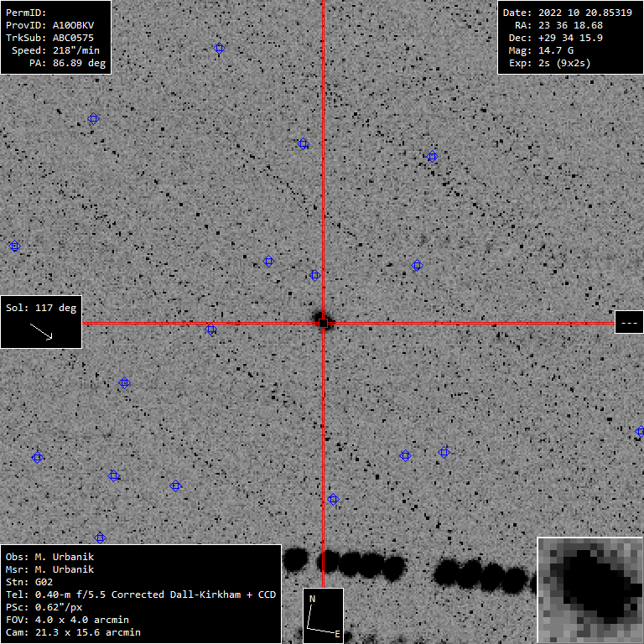The width and height of the screenshot is (644, 644).
Task: Click the red target square at crosshair center
Action: click(x=323, y=323)
